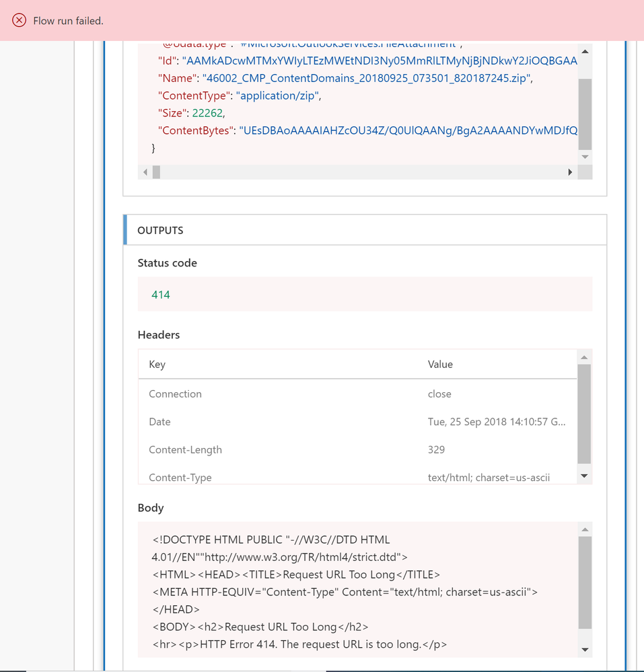The width and height of the screenshot is (644, 672).
Task: Click the vertical scrollbar thumb of JSON input
Action: (x=585, y=114)
